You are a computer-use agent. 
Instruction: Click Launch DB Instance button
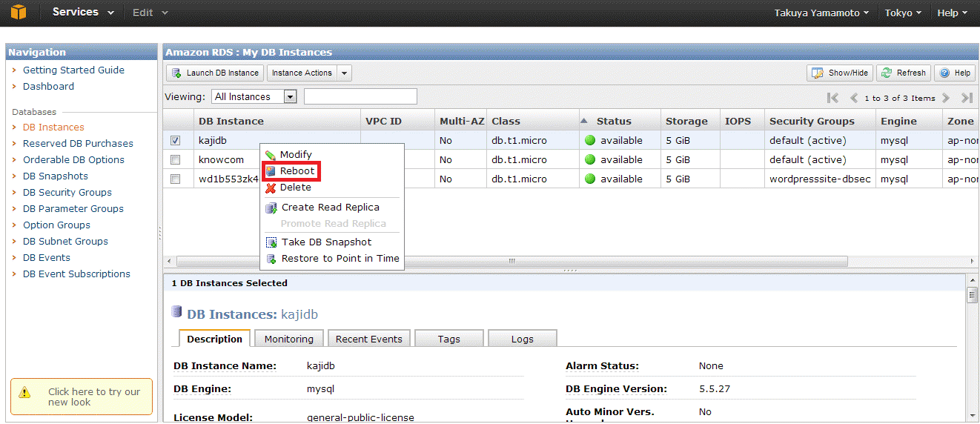point(215,73)
